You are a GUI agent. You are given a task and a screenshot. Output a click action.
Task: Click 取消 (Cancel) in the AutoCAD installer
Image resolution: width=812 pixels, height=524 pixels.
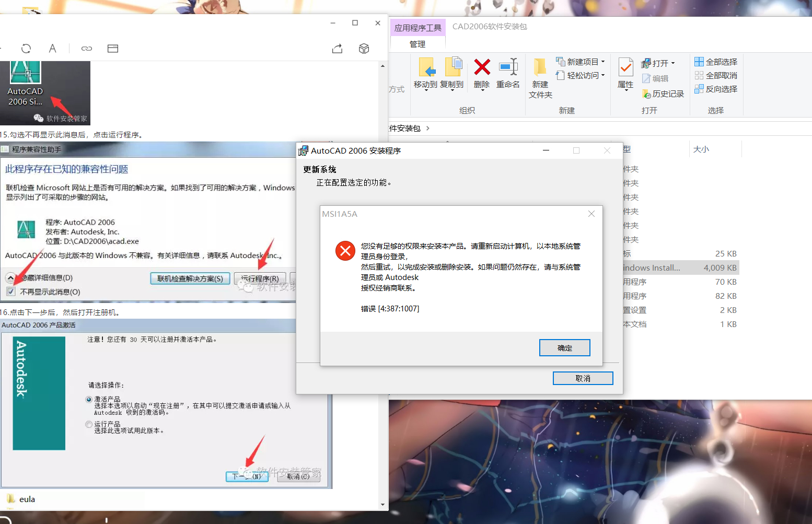click(x=583, y=378)
